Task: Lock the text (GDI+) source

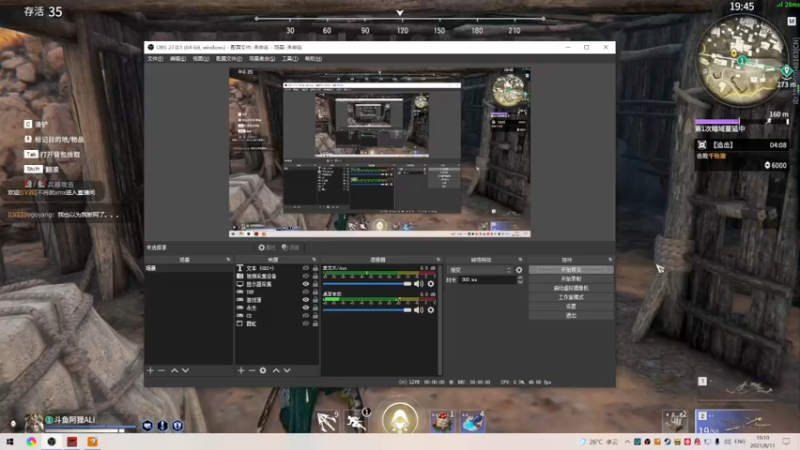Action: pyautogui.click(x=315, y=268)
